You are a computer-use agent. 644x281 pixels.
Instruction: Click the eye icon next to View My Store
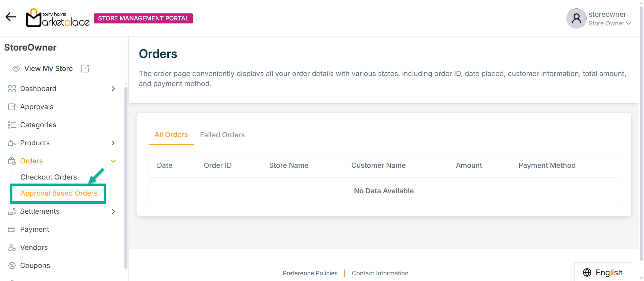[16, 69]
